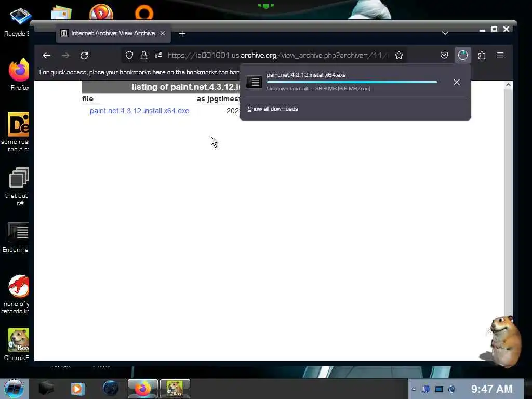Viewport: 532px width, 399px height.
Task: Open the media player taskbar icon
Action: pos(78,389)
